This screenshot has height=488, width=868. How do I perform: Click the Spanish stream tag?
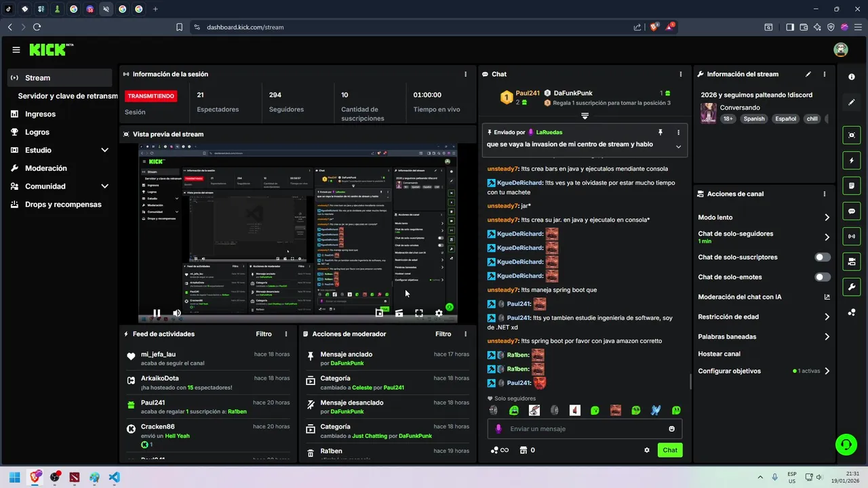coord(753,119)
